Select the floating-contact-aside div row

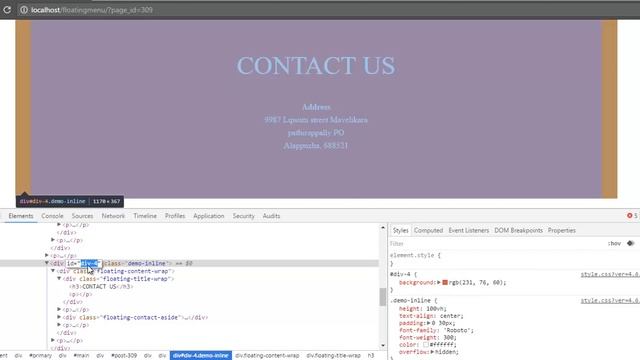pyautogui.click(x=135, y=317)
